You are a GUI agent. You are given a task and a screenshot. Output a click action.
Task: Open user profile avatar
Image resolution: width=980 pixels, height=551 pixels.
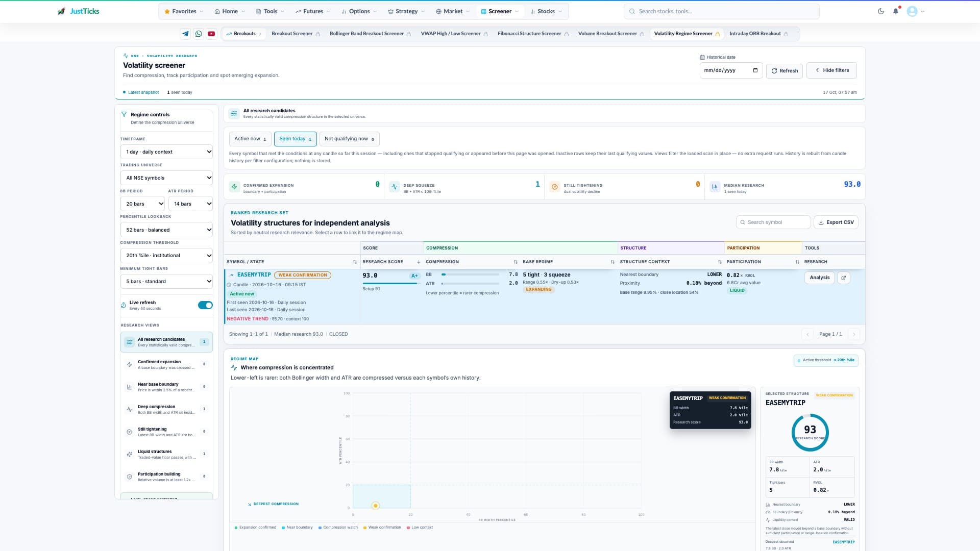912,11
